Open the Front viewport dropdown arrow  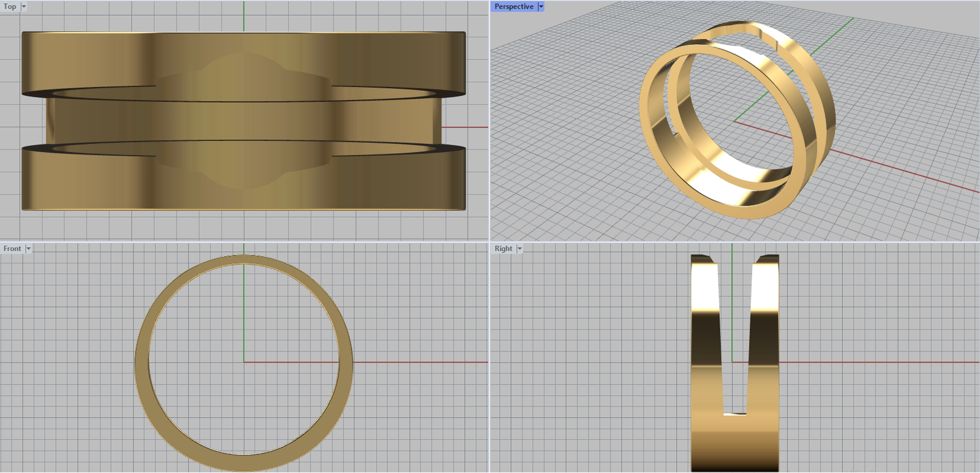pos(28,249)
